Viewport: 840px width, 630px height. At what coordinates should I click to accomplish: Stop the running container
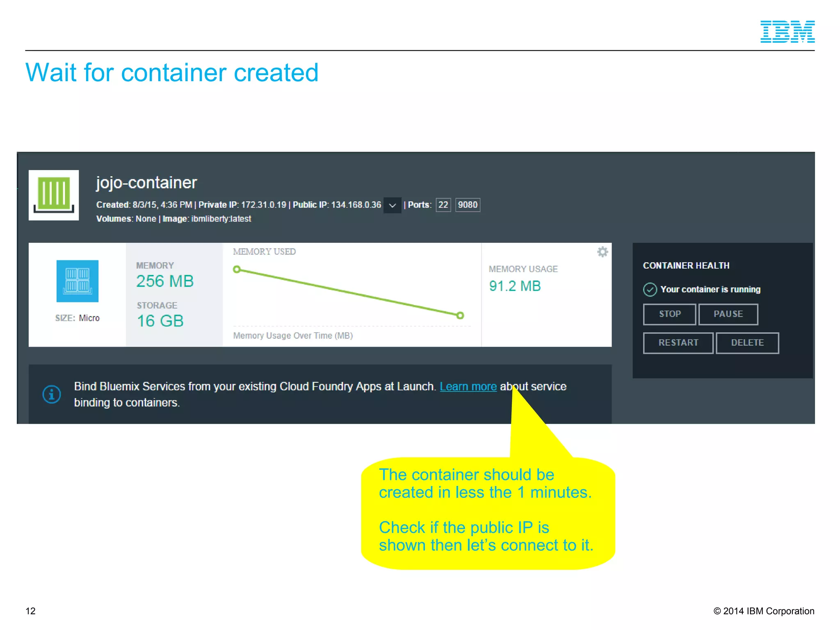coord(669,314)
